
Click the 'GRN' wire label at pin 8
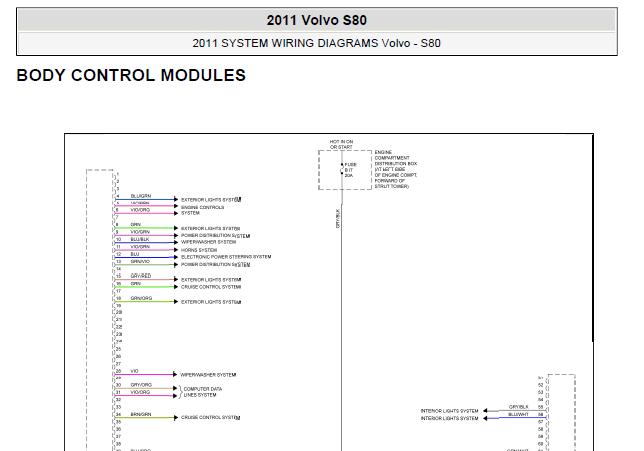click(x=136, y=225)
